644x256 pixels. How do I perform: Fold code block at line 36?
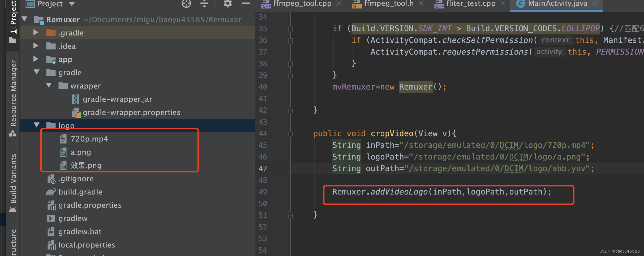pos(290,41)
